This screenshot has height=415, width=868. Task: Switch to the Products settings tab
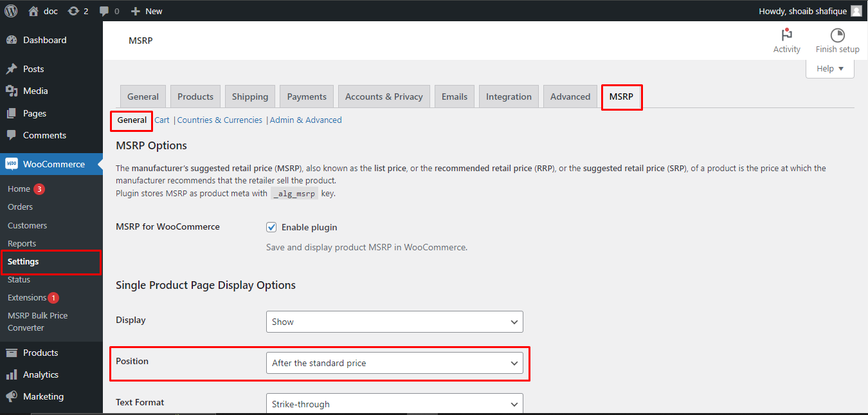pos(195,97)
